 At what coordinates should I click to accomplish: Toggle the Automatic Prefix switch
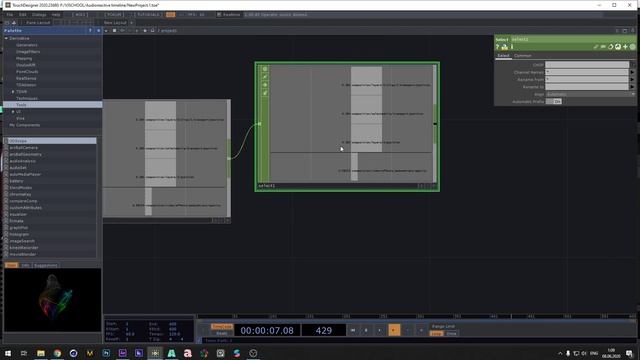coord(554,101)
